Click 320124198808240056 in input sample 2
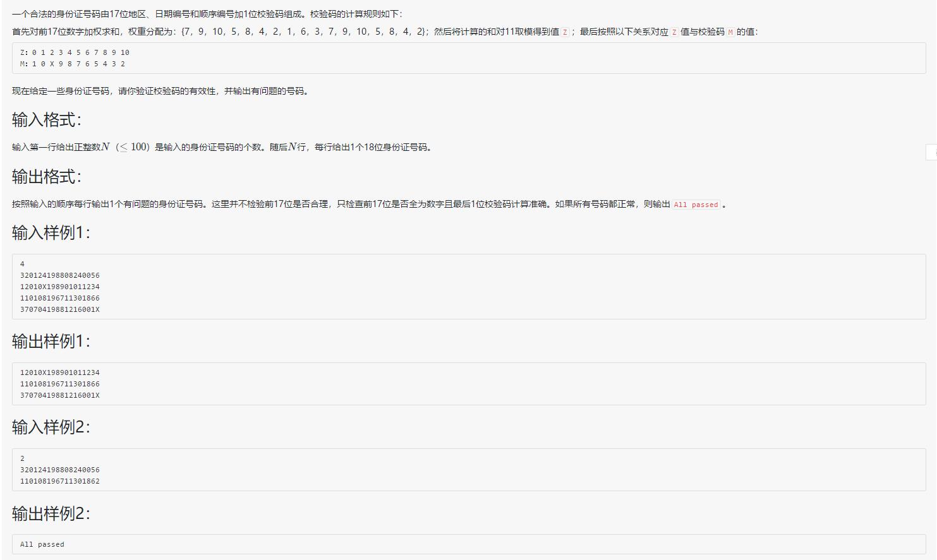The height and width of the screenshot is (560, 937). click(60, 470)
